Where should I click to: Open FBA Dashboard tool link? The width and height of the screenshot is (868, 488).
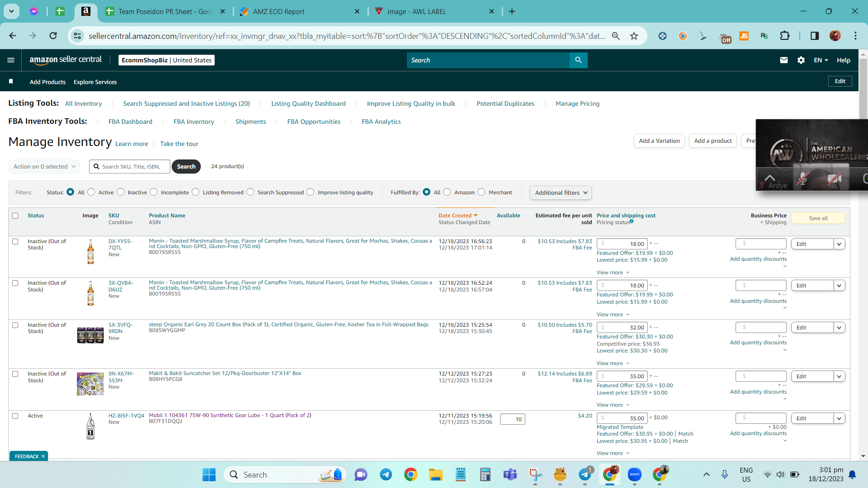pyautogui.click(x=130, y=122)
